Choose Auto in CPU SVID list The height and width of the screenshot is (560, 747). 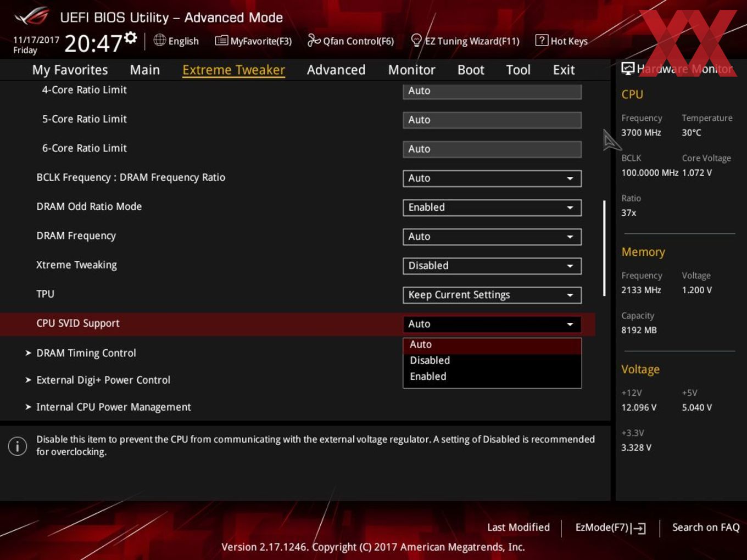click(492, 345)
